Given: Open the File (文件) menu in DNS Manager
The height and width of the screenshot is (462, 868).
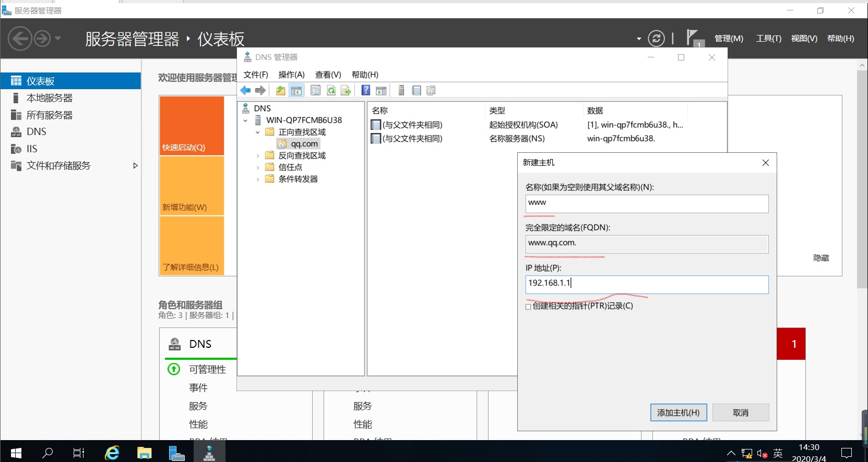Looking at the screenshot, I should (x=256, y=75).
